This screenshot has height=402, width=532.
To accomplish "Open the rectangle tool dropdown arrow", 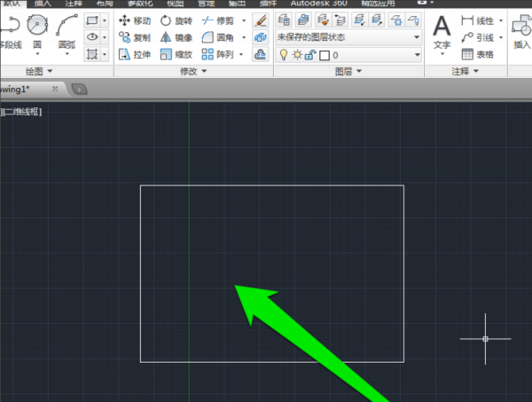I will (x=105, y=20).
